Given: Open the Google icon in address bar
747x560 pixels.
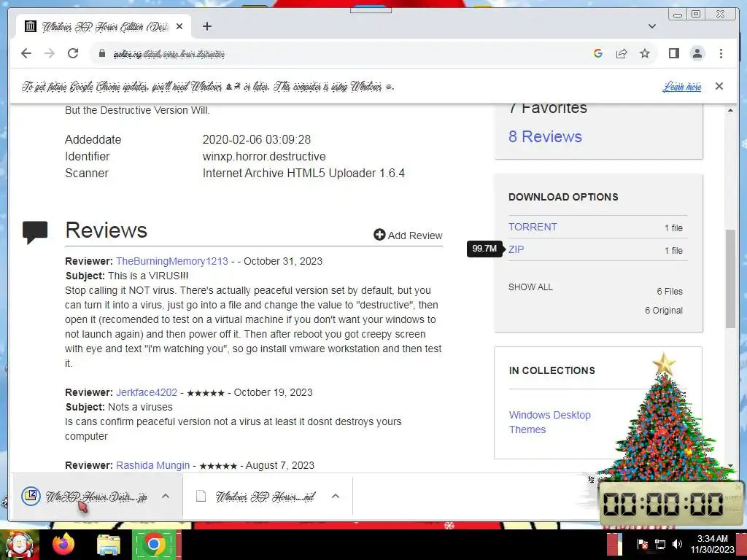Looking at the screenshot, I should 598,53.
